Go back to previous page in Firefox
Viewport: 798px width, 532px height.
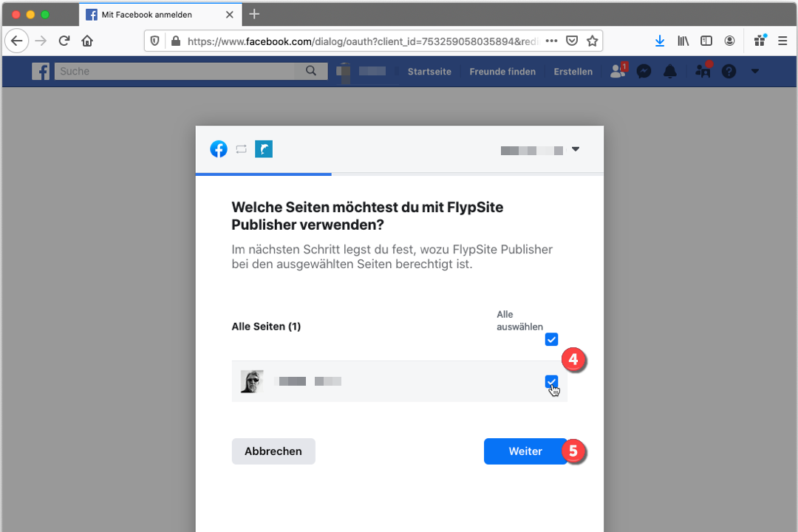[17, 41]
